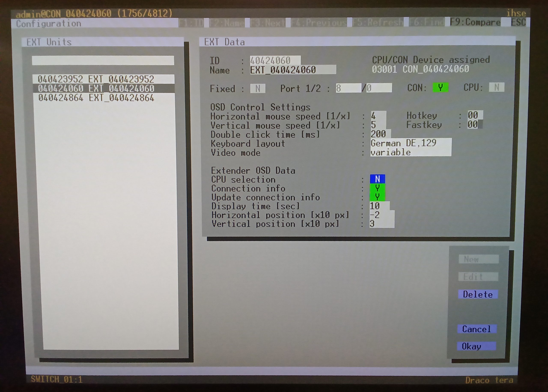The height and width of the screenshot is (392, 548).
Task: Toggle the CPU selection N field
Action: click(377, 179)
